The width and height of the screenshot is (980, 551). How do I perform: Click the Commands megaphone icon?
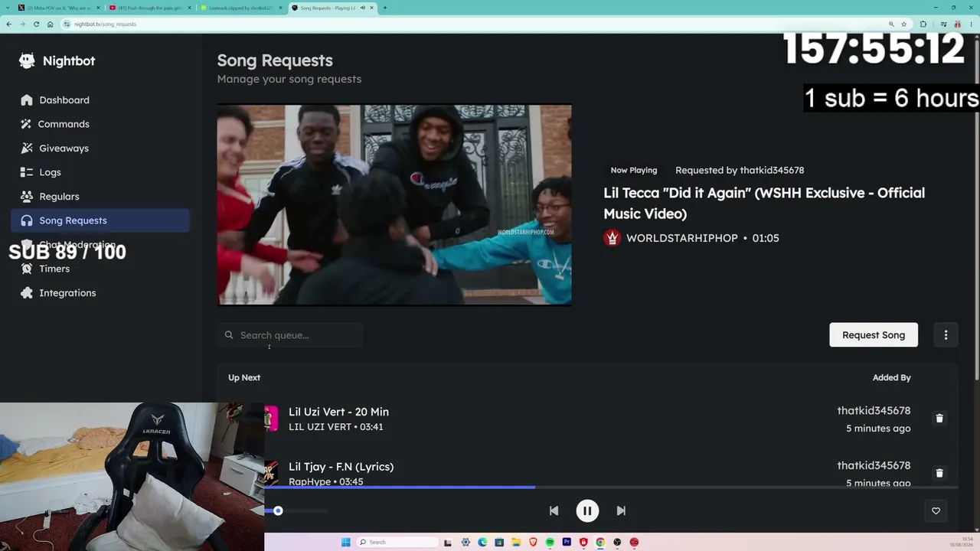(27, 124)
